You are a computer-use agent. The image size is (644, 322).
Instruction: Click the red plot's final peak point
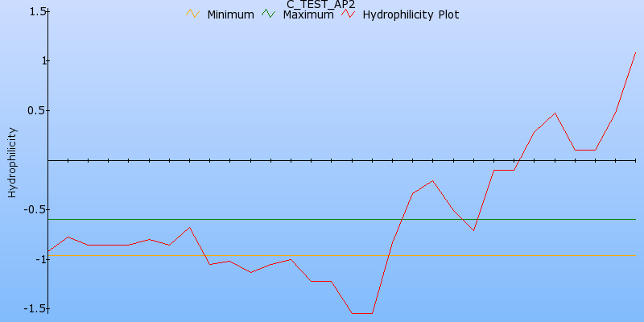pos(635,52)
